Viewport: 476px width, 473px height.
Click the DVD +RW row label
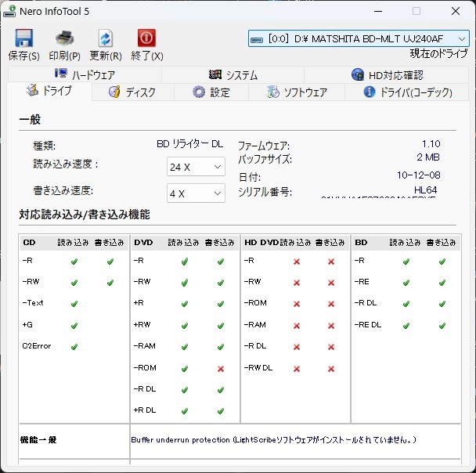tap(142, 324)
